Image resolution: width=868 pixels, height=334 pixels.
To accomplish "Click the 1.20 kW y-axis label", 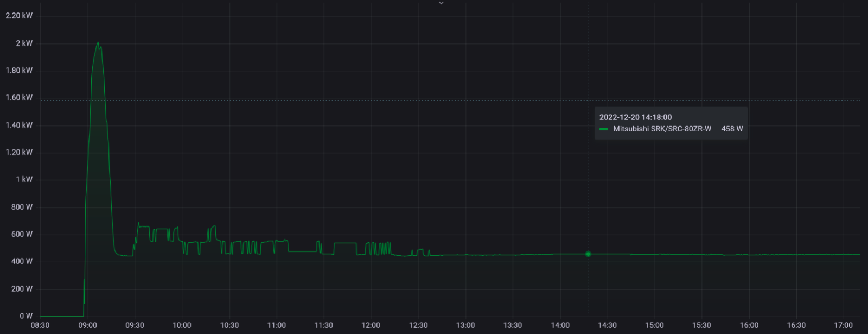I will pos(19,153).
